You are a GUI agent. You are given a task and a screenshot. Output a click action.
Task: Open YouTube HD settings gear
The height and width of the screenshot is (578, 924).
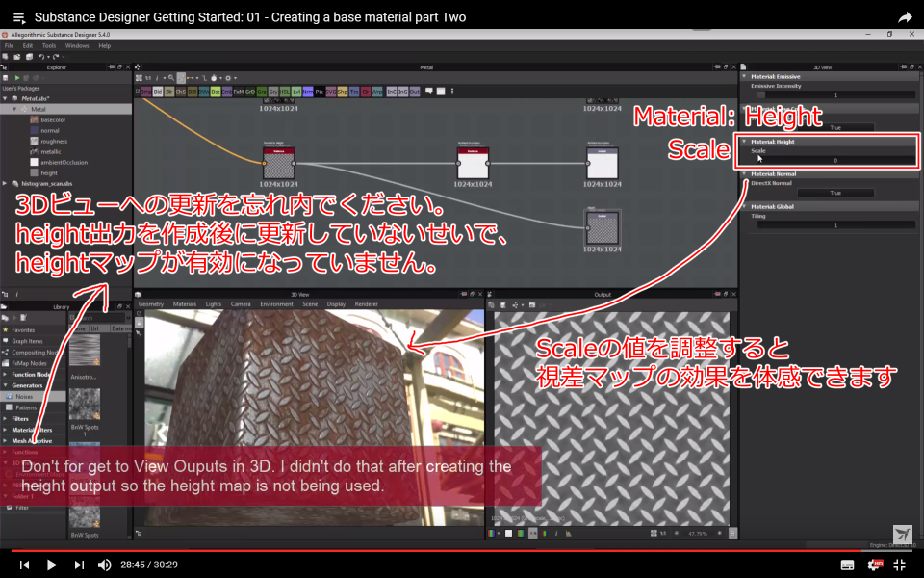(x=875, y=565)
